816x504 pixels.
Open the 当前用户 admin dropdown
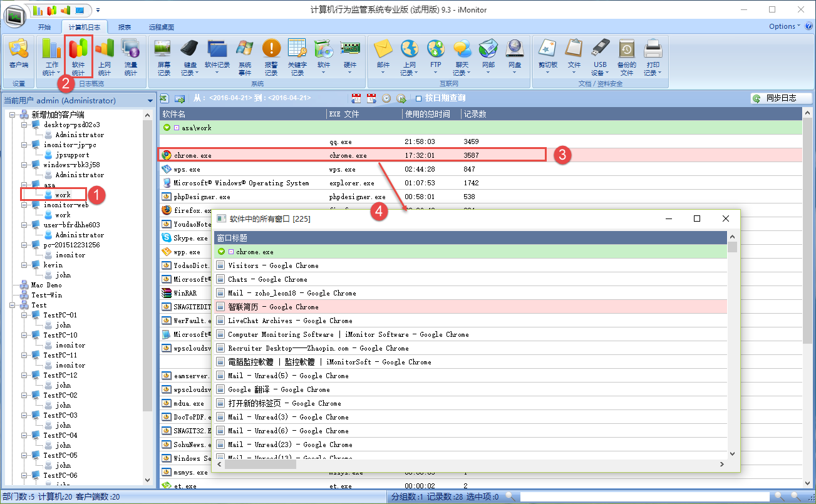pos(150,101)
